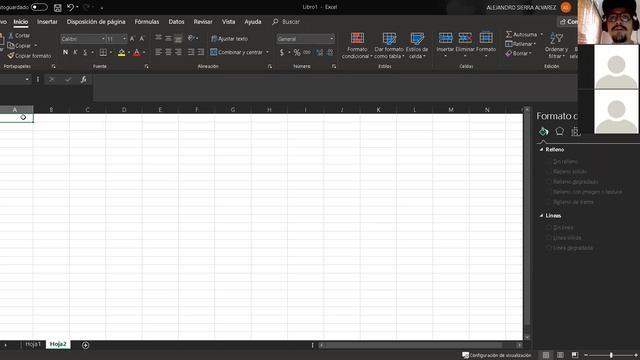Apply the red font color
The width and height of the screenshot is (640, 360).
pyautogui.click(x=137, y=52)
